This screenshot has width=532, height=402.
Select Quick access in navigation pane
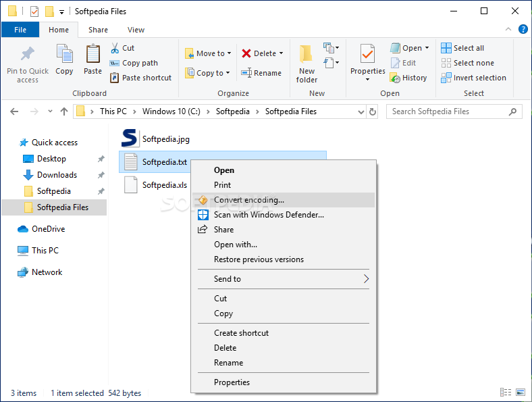[49, 143]
